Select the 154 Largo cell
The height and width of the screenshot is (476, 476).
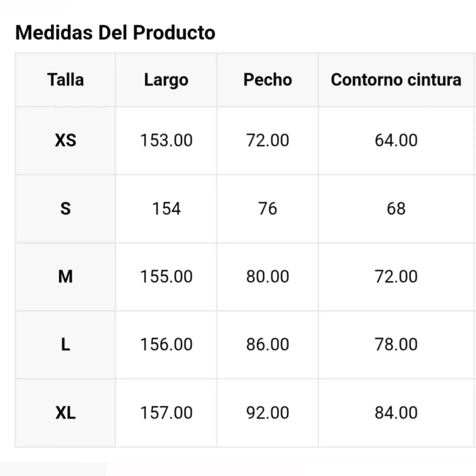point(166,209)
